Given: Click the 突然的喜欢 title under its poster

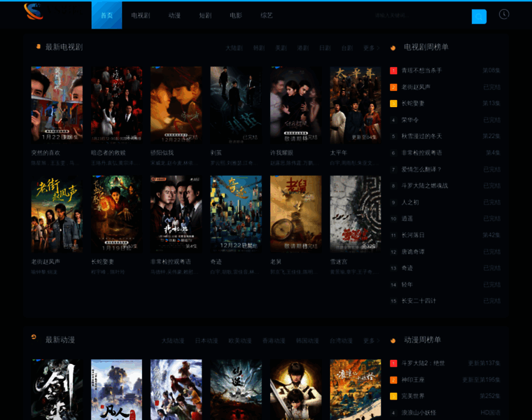Looking at the screenshot, I should click(45, 153).
